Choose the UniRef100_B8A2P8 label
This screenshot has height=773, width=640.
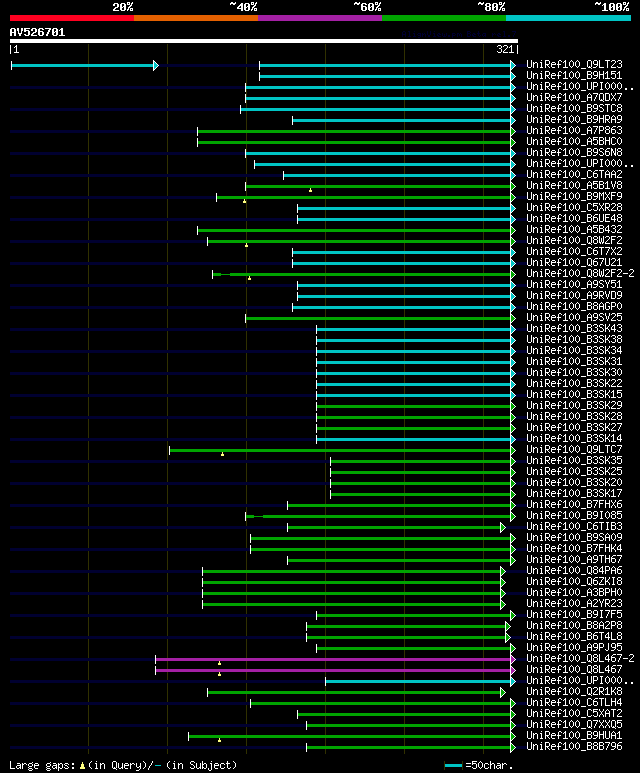point(574,625)
